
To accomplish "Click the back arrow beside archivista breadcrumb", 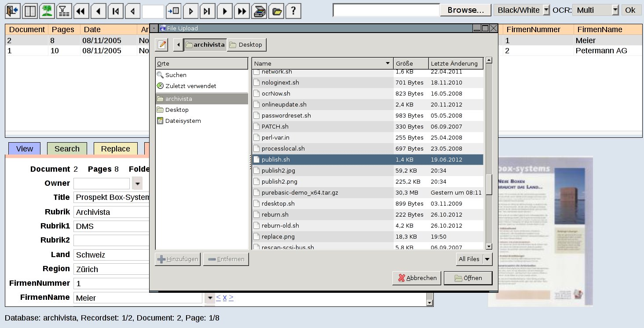I will (x=178, y=44).
